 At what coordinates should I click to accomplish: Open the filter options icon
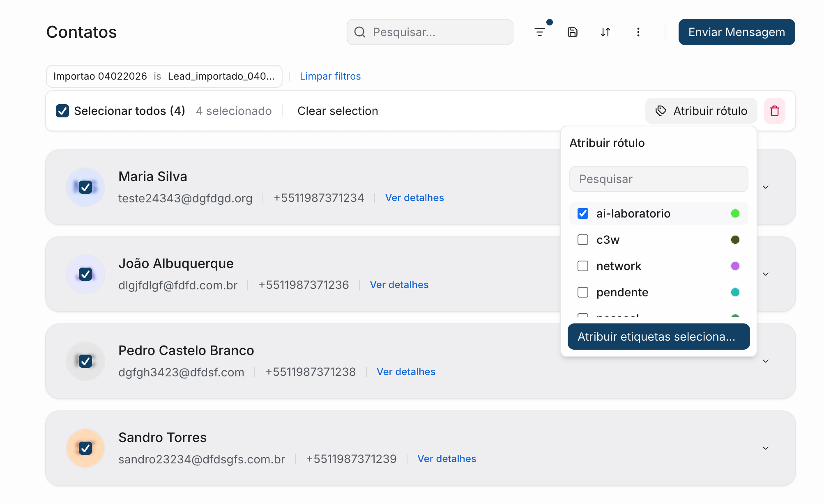pos(540,32)
